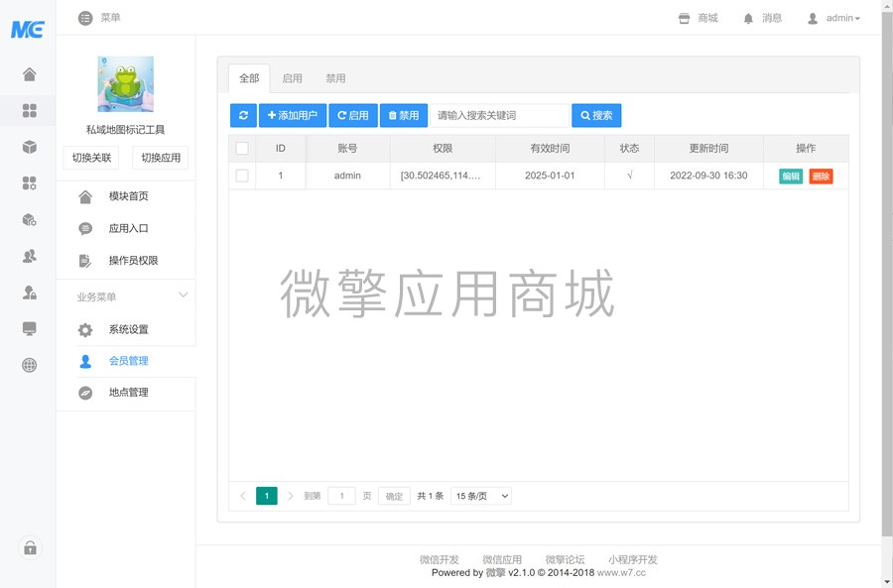The height and width of the screenshot is (588, 893).
Task: Click the lock icon at sidebar bottom
Action: coord(28,548)
